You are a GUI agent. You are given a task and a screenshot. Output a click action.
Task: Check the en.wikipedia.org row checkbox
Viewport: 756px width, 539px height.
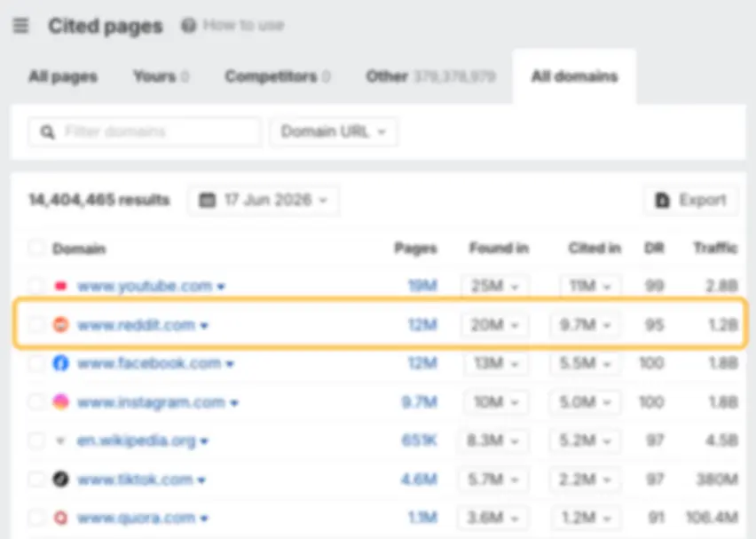pos(36,440)
